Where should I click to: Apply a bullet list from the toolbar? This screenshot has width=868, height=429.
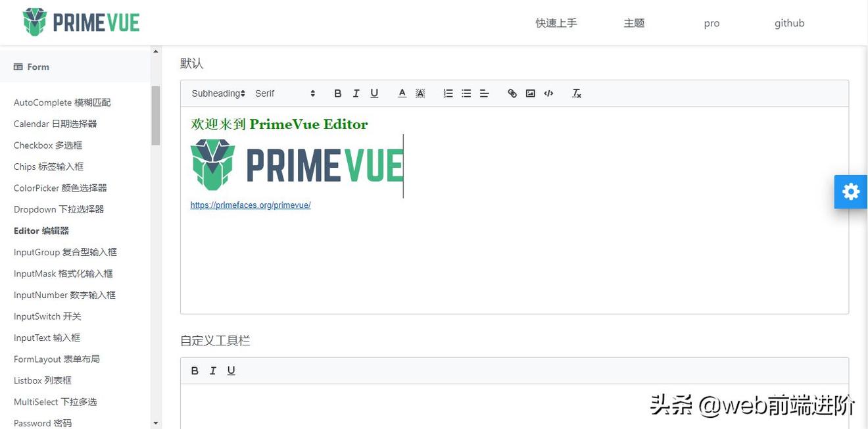[466, 93]
